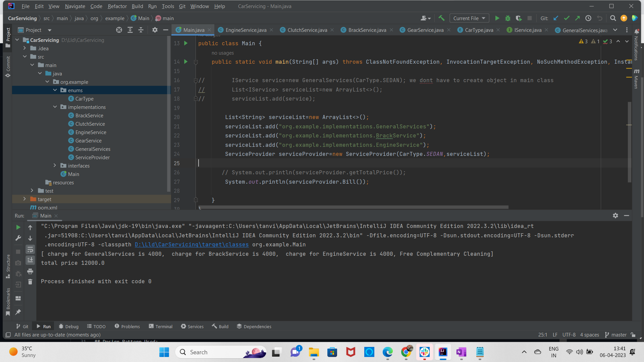Toggle the Project tool window sidebar button
The width and height of the screenshot is (644, 362).
point(8,37)
